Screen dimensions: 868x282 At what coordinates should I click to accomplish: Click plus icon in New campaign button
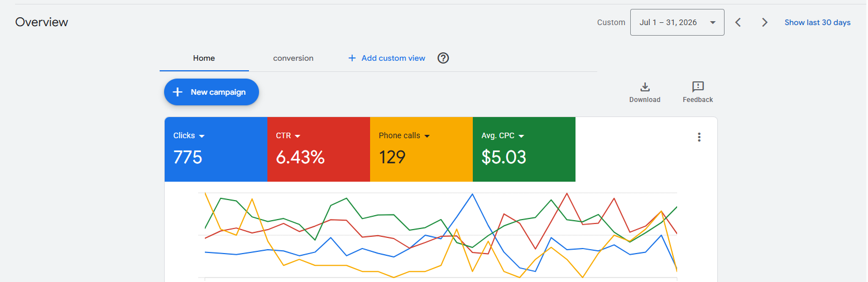(178, 92)
